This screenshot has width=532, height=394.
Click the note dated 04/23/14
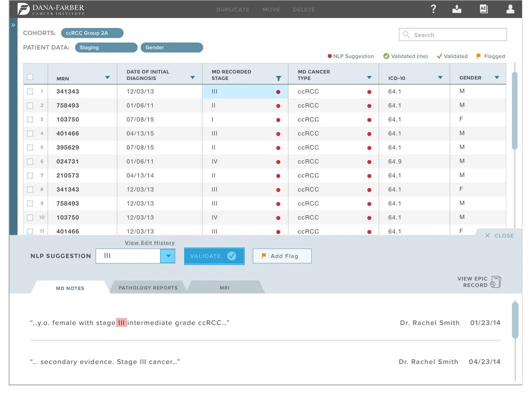pos(265,362)
